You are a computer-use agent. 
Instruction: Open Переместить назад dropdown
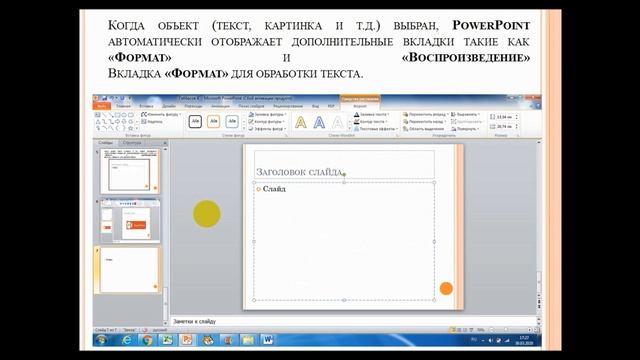(424, 122)
